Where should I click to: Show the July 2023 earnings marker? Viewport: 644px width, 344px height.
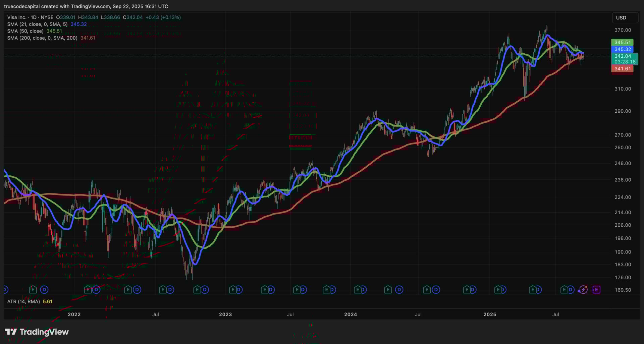(x=297, y=289)
